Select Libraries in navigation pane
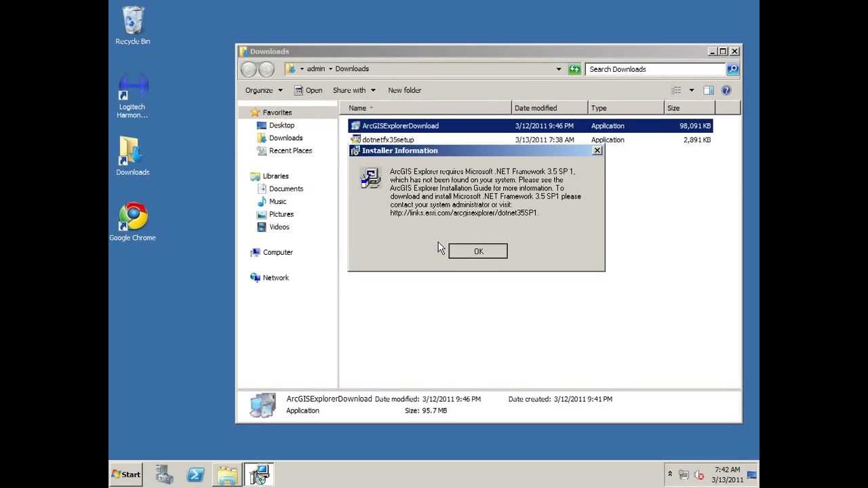This screenshot has height=488, width=868. [x=269, y=176]
